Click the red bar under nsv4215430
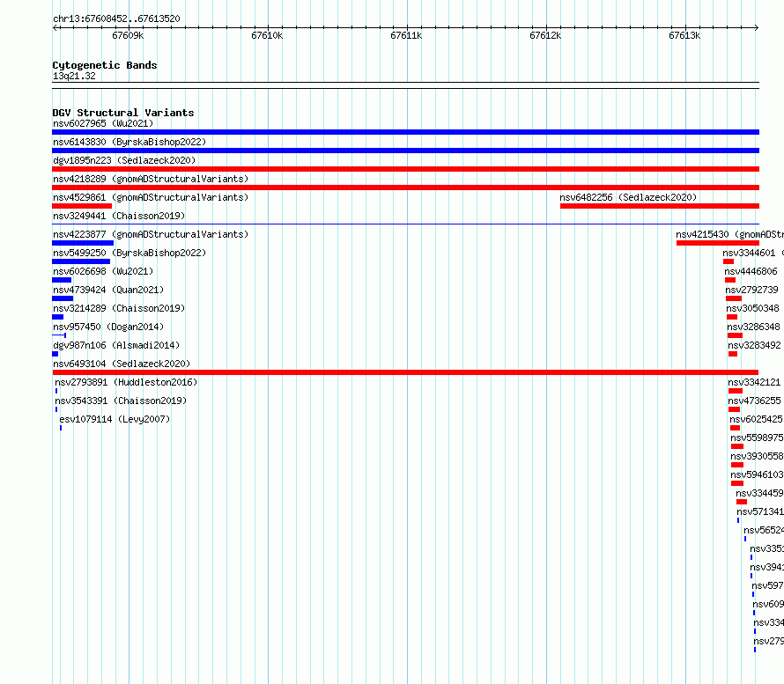 click(718, 243)
